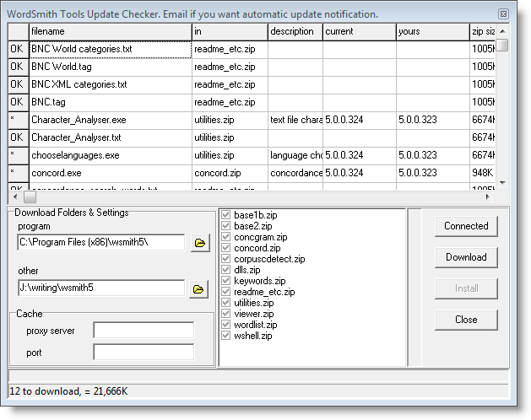The width and height of the screenshot is (531, 420).
Task: Uncheck the base1b.zip checkbox
Action: point(225,216)
